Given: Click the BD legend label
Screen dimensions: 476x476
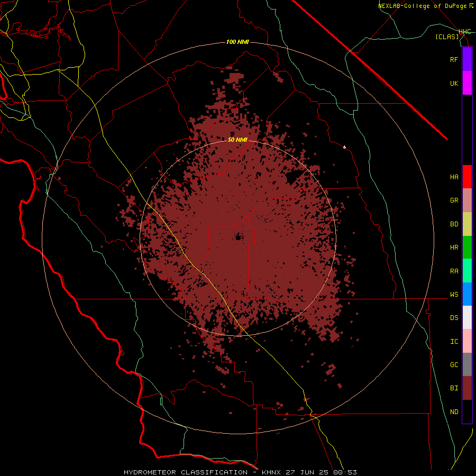Looking at the screenshot, I should 454,224.
